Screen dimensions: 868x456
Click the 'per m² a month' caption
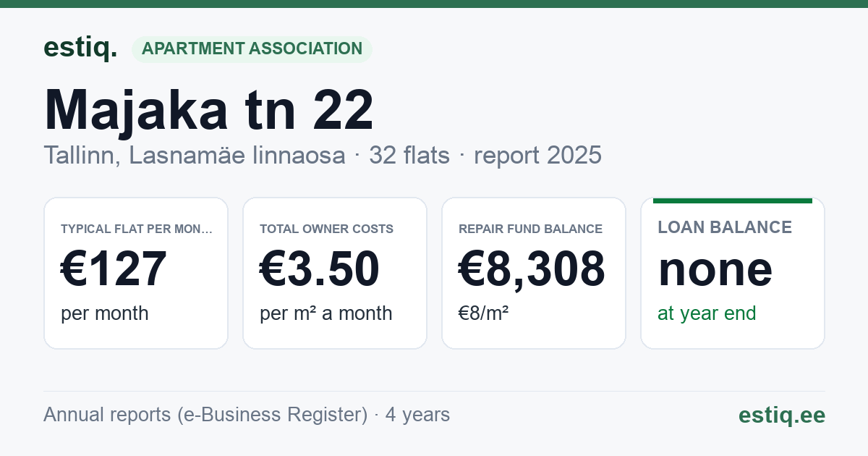tap(325, 313)
